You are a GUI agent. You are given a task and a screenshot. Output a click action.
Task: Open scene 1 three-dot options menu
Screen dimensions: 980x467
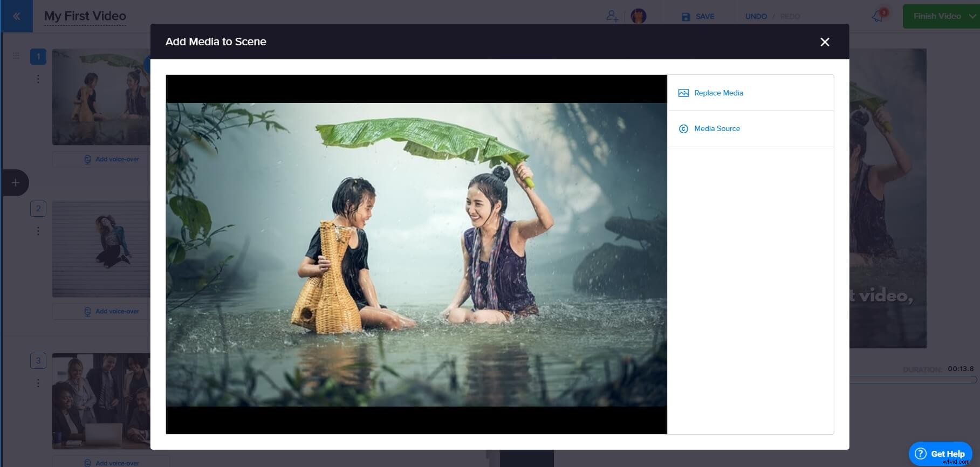pyautogui.click(x=38, y=79)
